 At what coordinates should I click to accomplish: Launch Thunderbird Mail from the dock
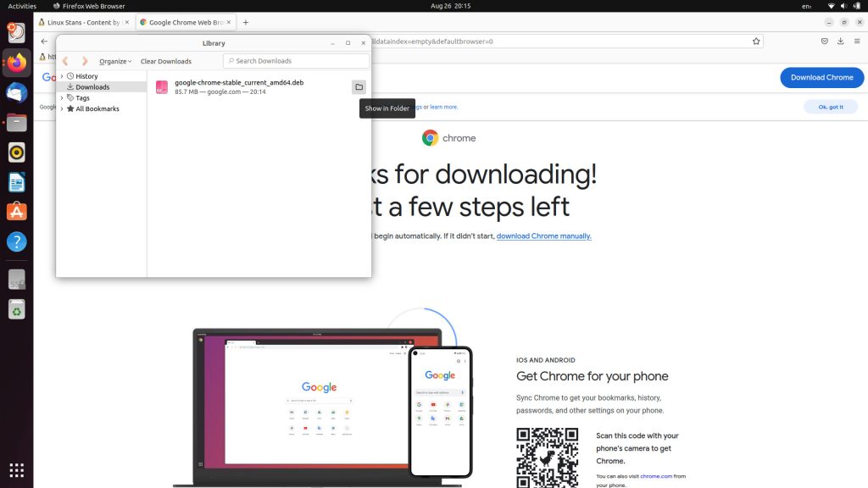point(17,93)
